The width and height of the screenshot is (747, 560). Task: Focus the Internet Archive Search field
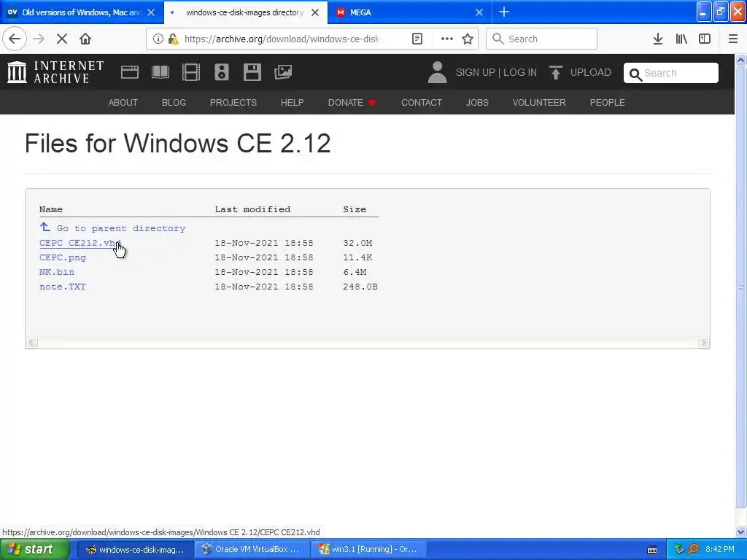click(671, 73)
